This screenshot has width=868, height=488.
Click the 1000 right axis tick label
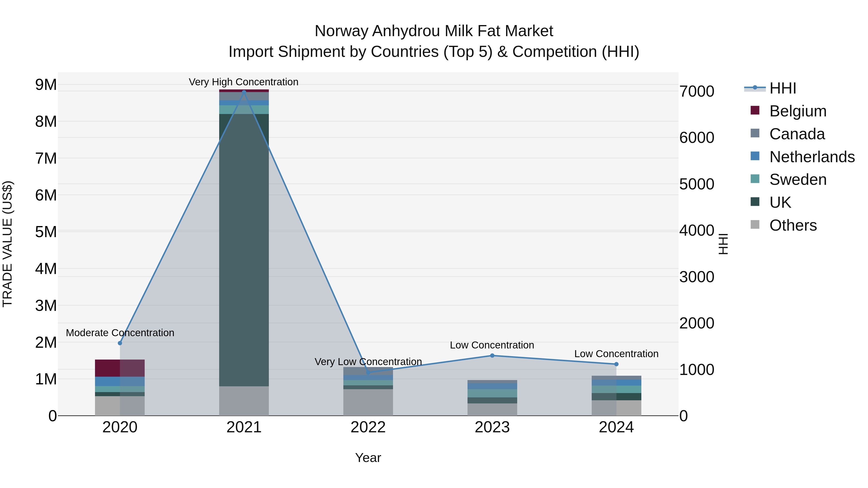point(697,369)
